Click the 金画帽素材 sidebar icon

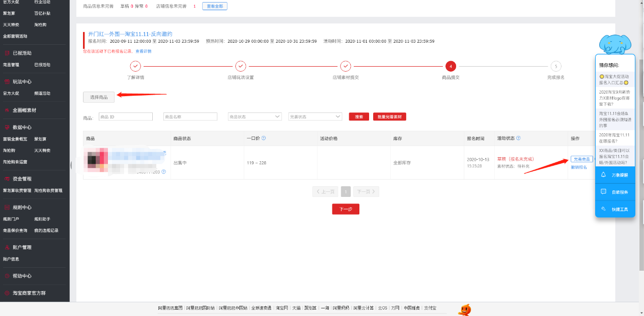point(7,110)
